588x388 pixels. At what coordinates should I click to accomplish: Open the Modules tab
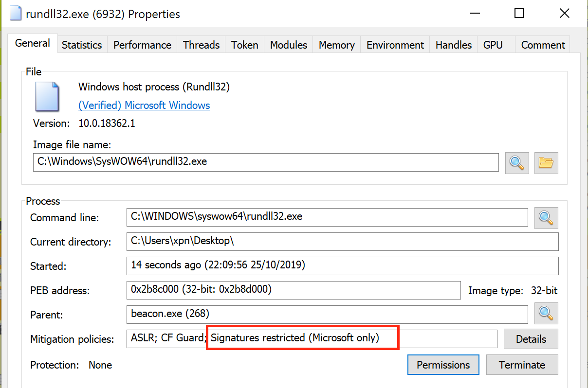[288, 45]
